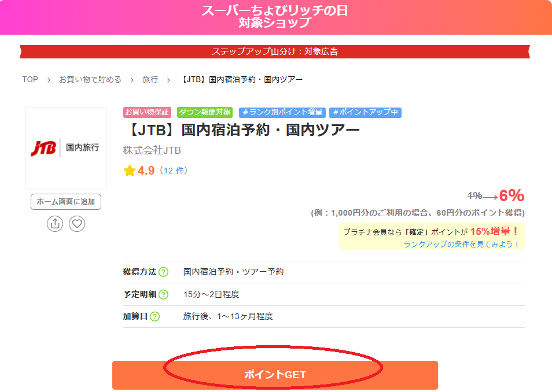Open the help icon next to 予定明細

163,294
